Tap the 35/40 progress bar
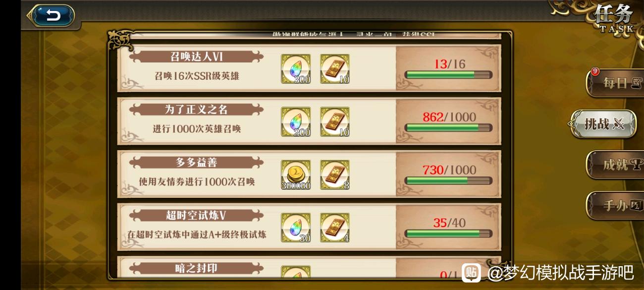This screenshot has height=290, width=644. [449, 233]
